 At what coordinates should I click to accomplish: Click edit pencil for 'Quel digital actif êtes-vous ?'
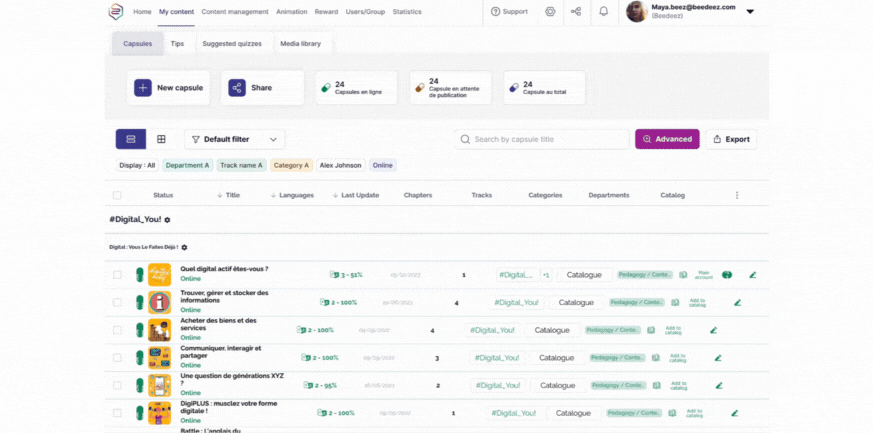752,274
